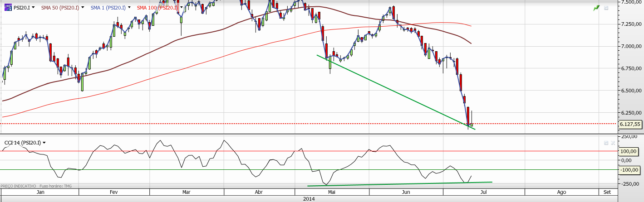Select the Mar month on the time axis
Image resolution: width=644 pixels, height=202 pixels.
[186, 192]
